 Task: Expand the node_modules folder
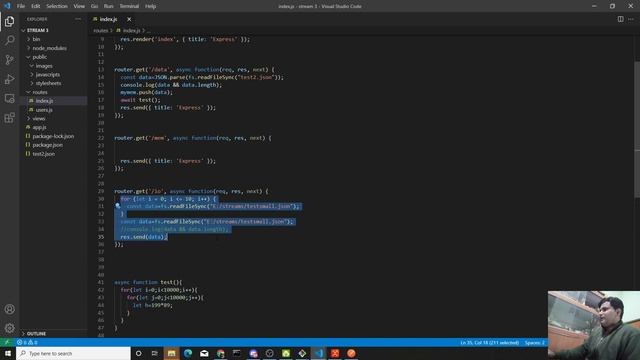click(49, 48)
